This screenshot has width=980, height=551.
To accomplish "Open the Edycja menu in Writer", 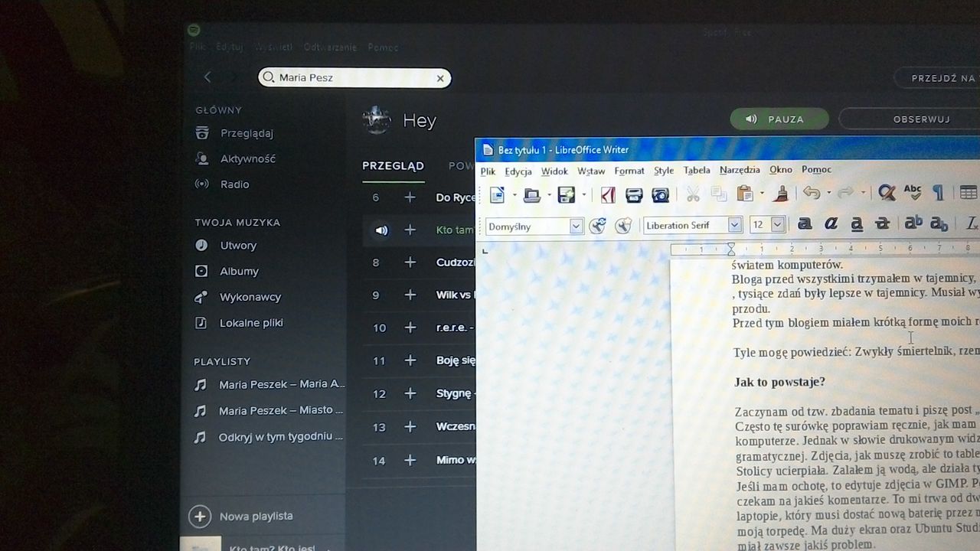I will [x=518, y=171].
